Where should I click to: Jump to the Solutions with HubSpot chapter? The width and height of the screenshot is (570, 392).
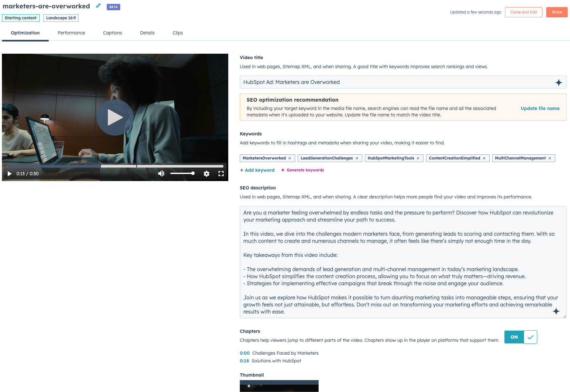(245, 361)
